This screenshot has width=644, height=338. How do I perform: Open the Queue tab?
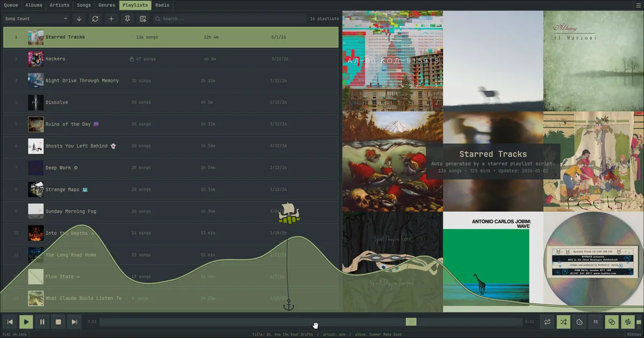pos(11,5)
